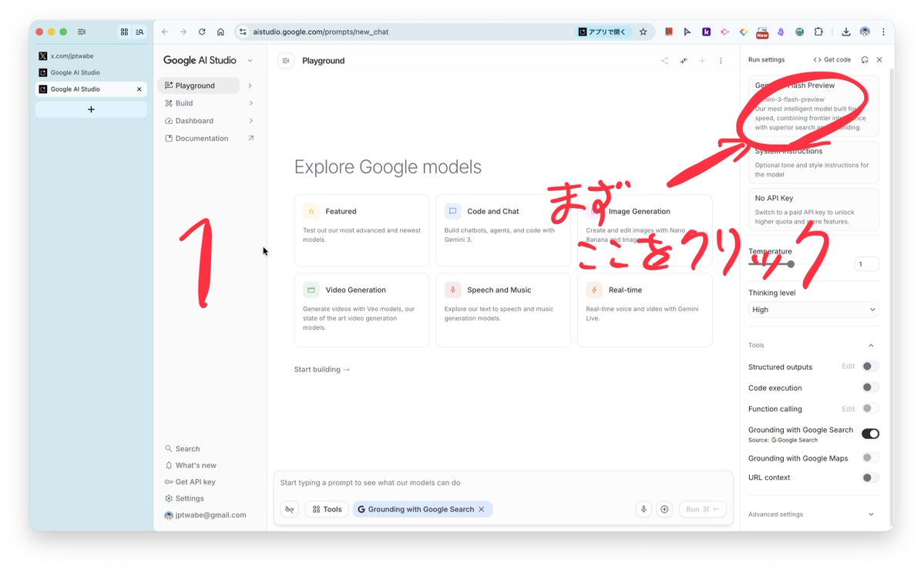This screenshot has width=924, height=570.
Task: Enable Grounding with Google Maps switch
Action: coord(870,458)
